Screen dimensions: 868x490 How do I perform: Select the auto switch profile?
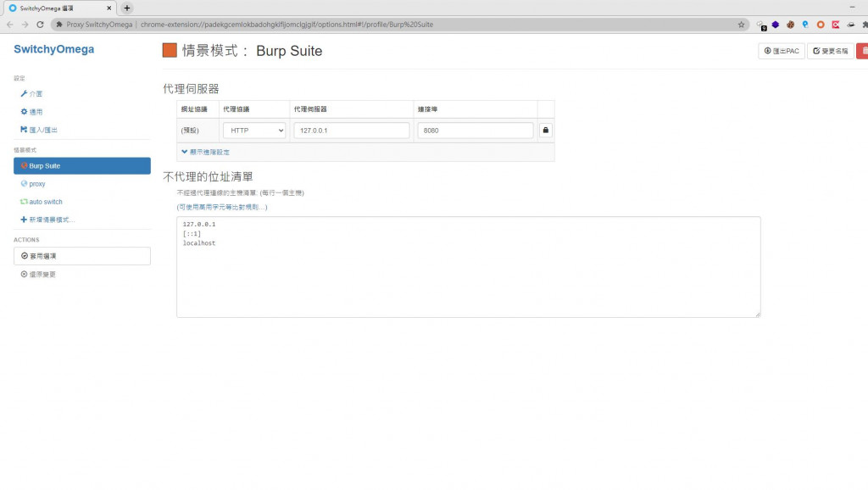pyautogui.click(x=42, y=202)
